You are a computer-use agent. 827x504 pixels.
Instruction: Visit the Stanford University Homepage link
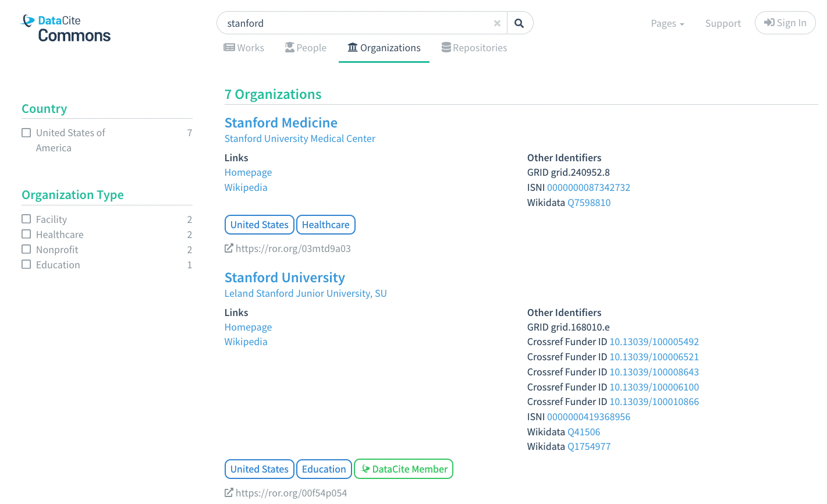(x=248, y=327)
